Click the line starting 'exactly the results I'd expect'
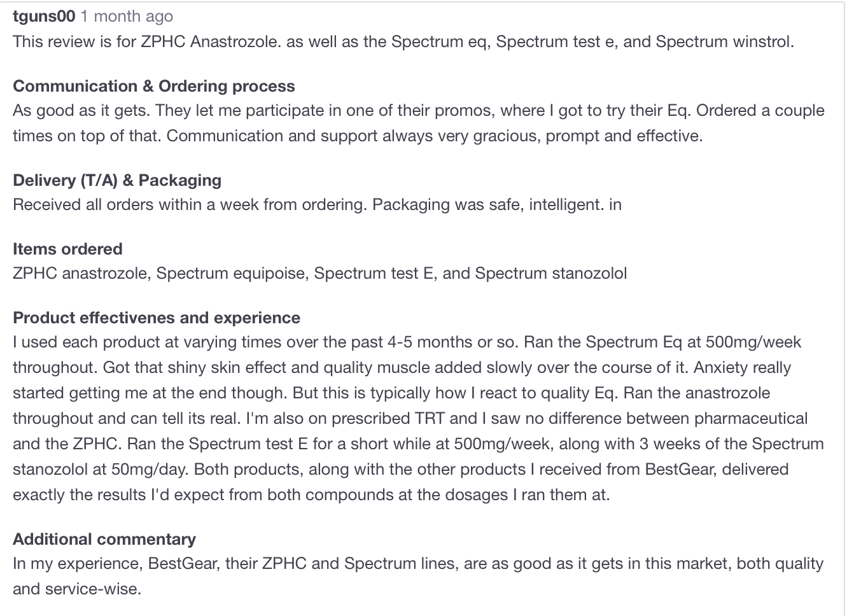 312,495
